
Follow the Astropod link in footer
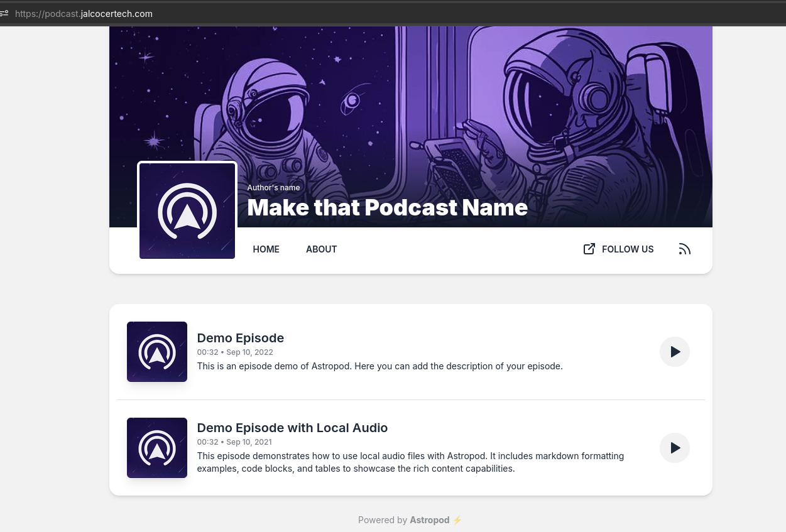tap(429, 520)
